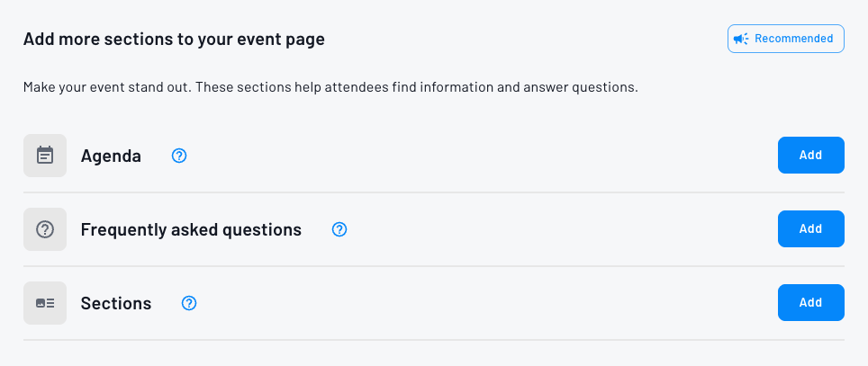Open the help tooltip next to Agenda
This screenshot has width=868, height=366.
point(179,156)
